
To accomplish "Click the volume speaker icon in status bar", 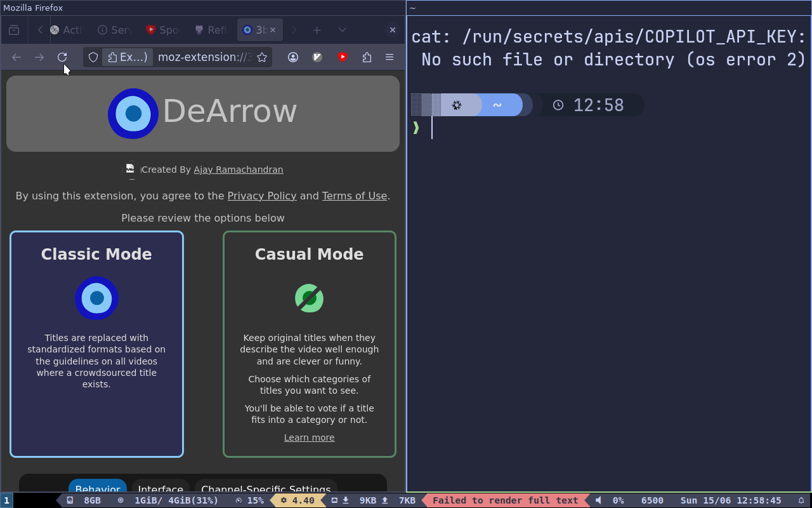I will click(598, 500).
